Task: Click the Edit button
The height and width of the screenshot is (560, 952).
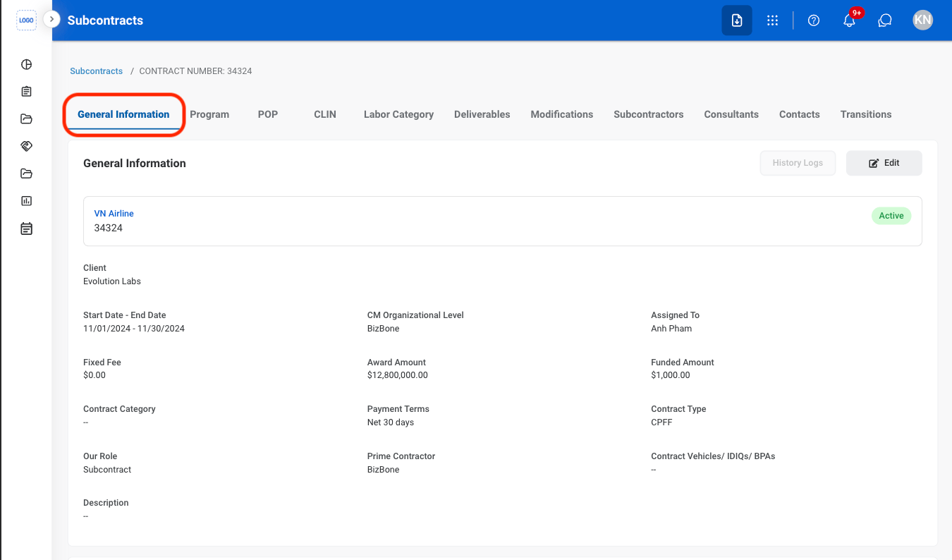Action: point(884,163)
